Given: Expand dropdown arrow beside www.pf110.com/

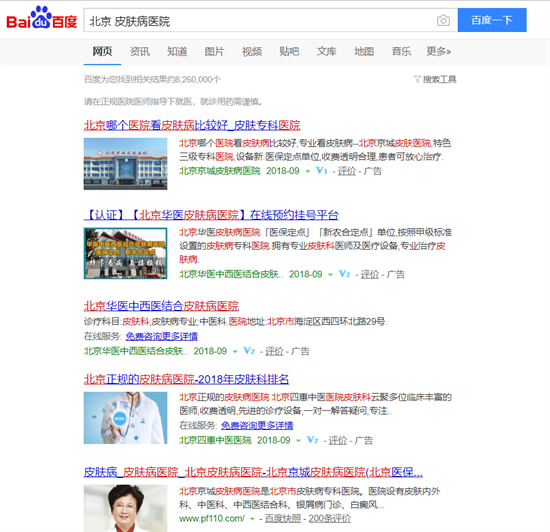Looking at the screenshot, I should coord(252,519).
